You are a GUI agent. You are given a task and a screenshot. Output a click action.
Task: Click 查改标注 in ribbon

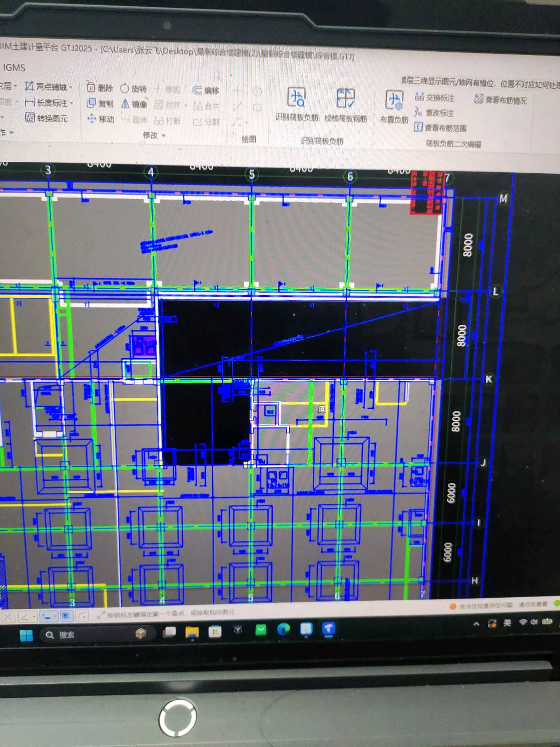click(x=434, y=113)
